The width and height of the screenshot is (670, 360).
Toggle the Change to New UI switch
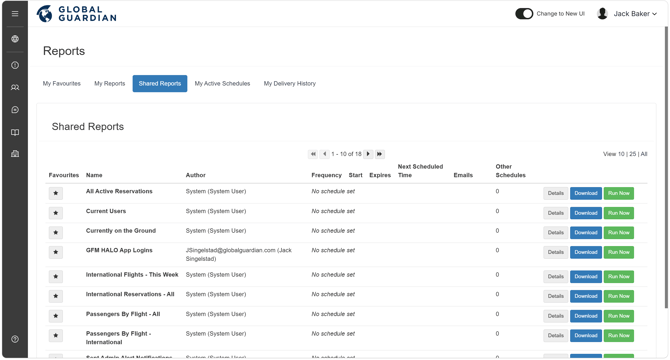click(524, 14)
